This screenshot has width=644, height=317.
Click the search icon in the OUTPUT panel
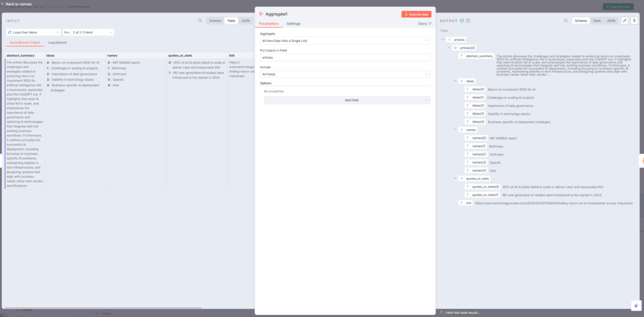[x=564, y=21]
